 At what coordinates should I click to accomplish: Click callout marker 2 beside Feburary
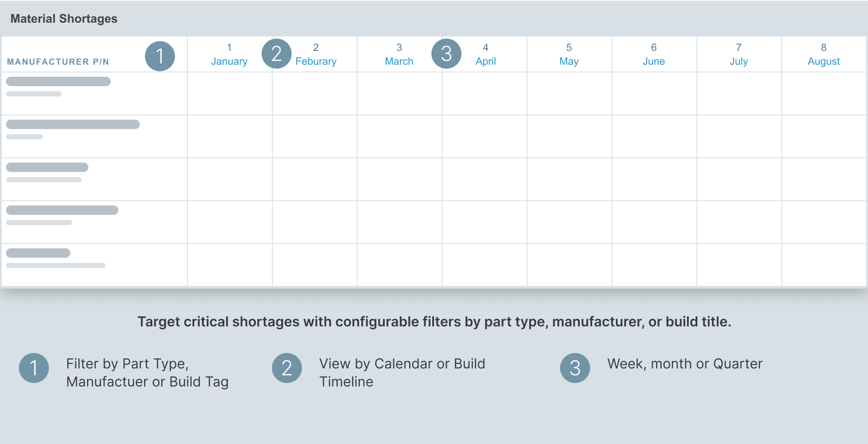(x=277, y=54)
